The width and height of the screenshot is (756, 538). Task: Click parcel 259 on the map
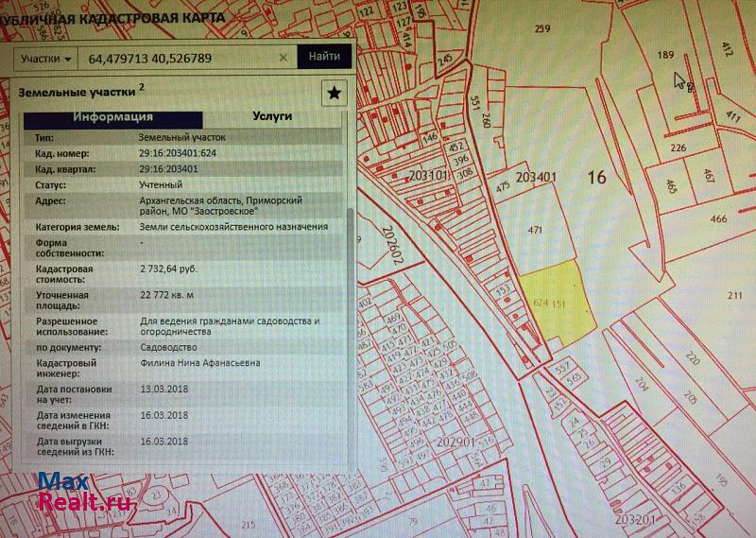pyautogui.click(x=541, y=28)
